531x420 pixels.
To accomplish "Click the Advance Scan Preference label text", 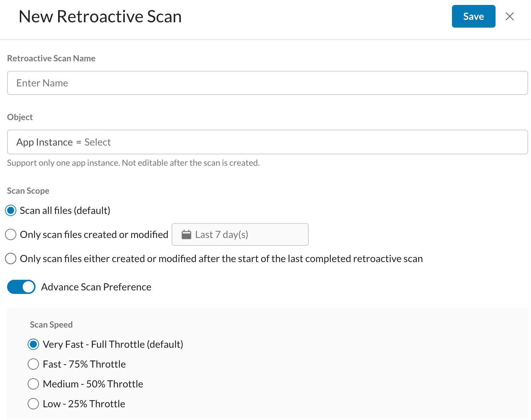I will pyautogui.click(x=96, y=287).
